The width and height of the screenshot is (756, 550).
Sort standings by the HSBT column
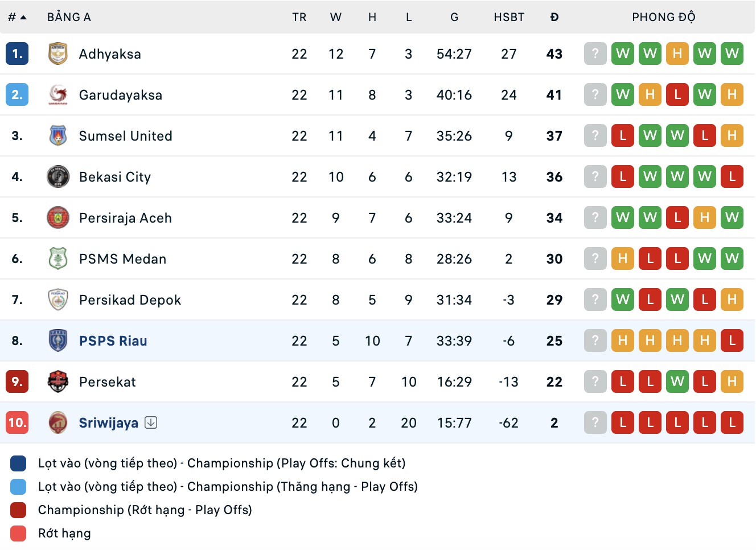[509, 18]
